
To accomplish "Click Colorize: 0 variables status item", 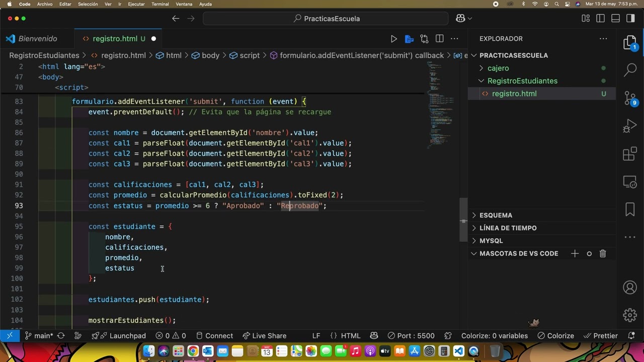I will coord(495,336).
